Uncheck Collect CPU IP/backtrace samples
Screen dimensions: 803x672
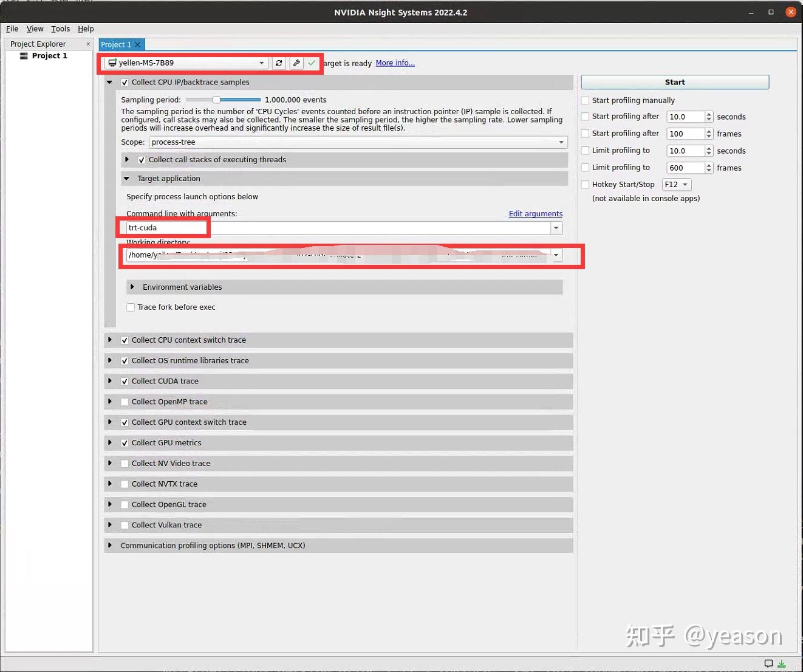pos(125,82)
